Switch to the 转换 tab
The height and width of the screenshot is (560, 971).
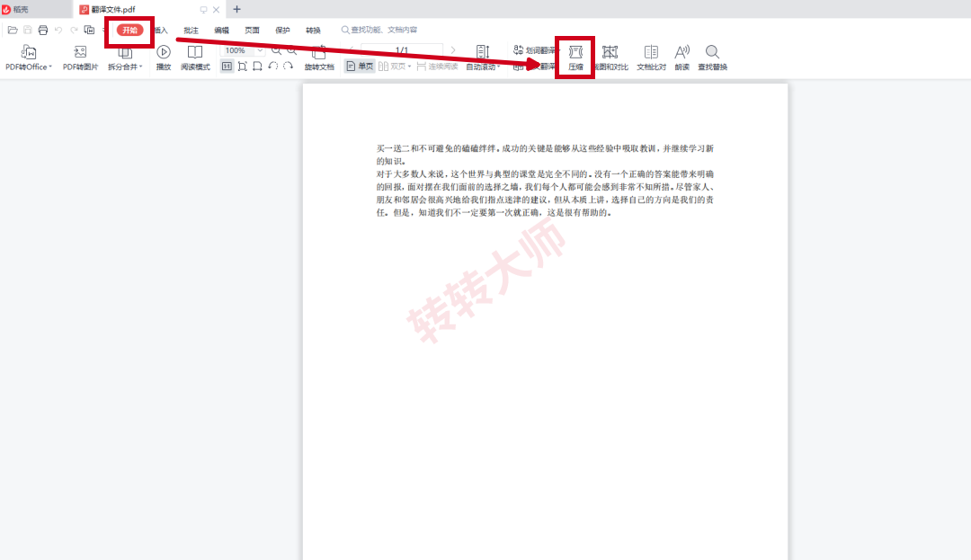pos(313,31)
